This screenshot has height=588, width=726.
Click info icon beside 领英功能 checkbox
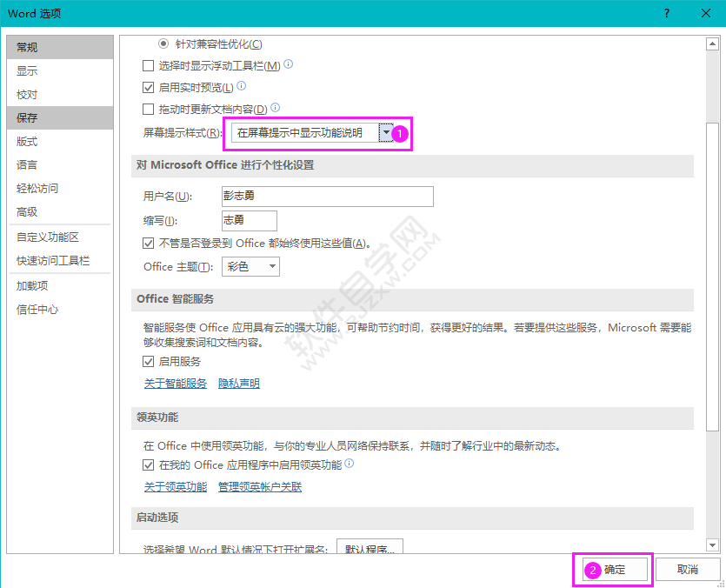click(350, 464)
